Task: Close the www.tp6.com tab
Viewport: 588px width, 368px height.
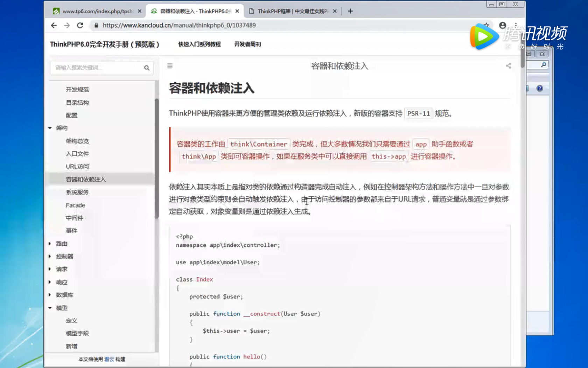Action: pyautogui.click(x=140, y=11)
